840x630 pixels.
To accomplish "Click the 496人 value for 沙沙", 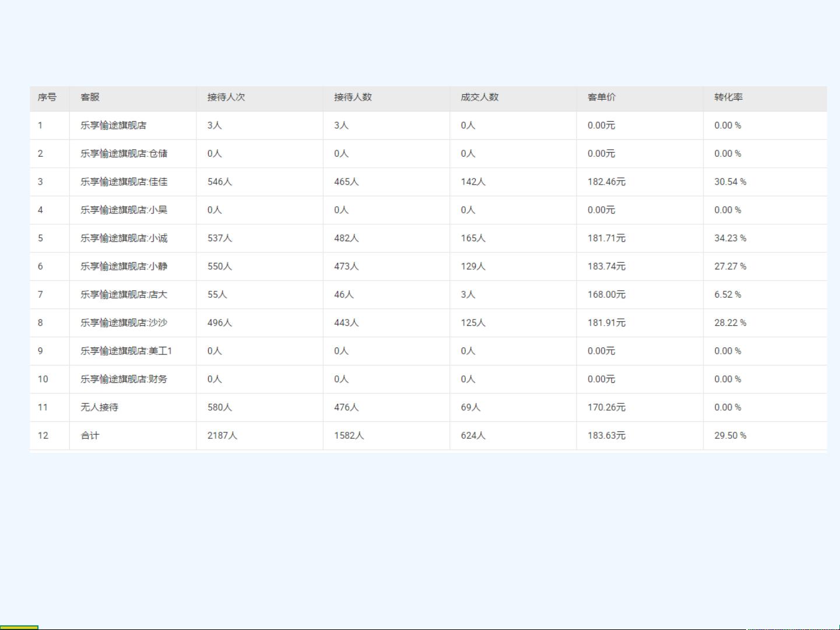I will [220, 323].
